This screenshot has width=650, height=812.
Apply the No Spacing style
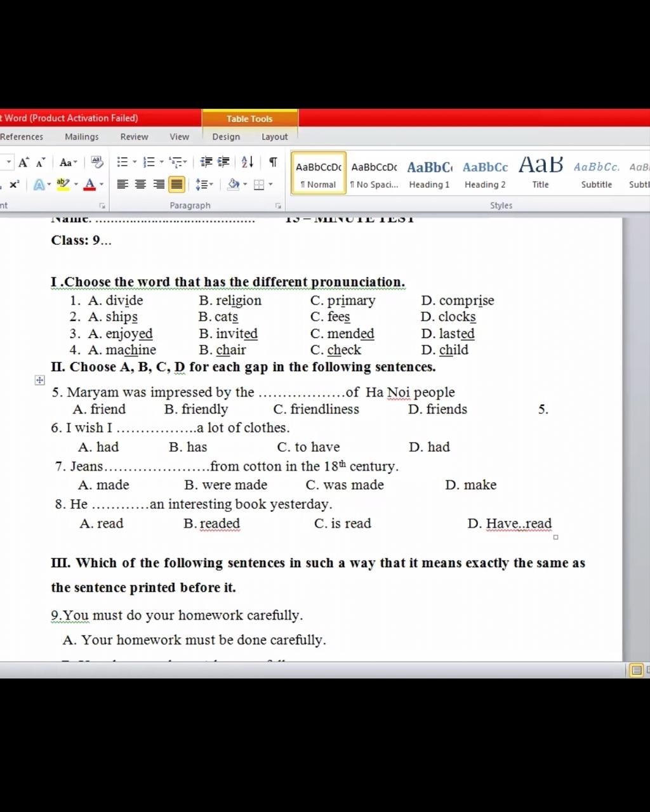pyautogui.click(x=375, y=173)
